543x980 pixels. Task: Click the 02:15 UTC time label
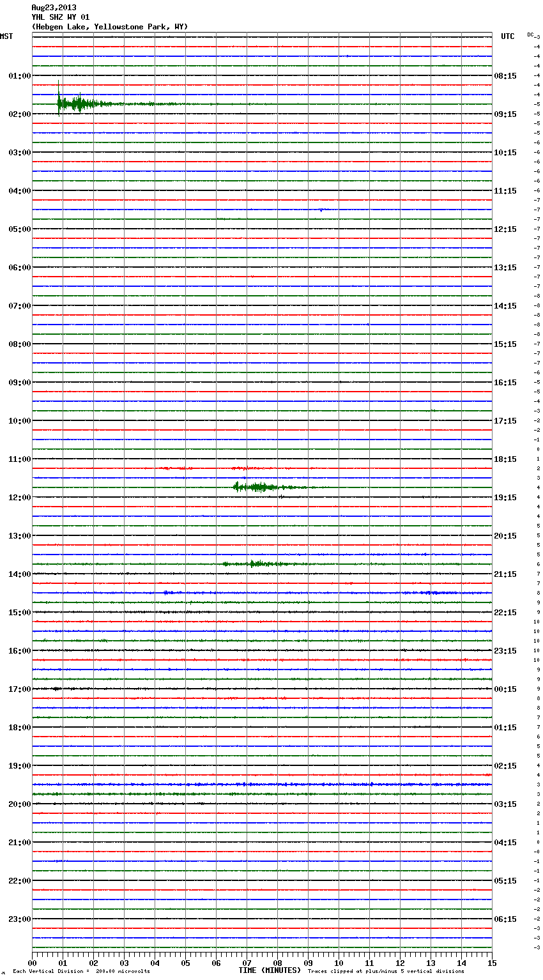point(505,766)
